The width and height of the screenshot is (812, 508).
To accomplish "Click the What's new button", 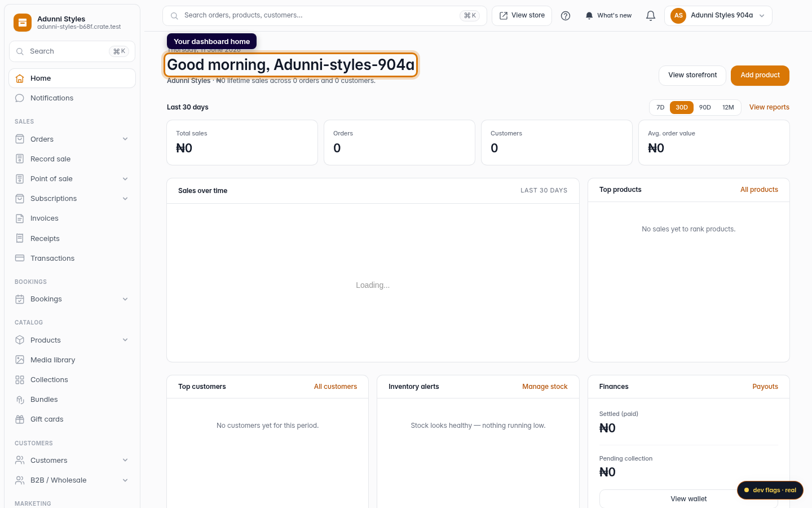I will [608, 16].
